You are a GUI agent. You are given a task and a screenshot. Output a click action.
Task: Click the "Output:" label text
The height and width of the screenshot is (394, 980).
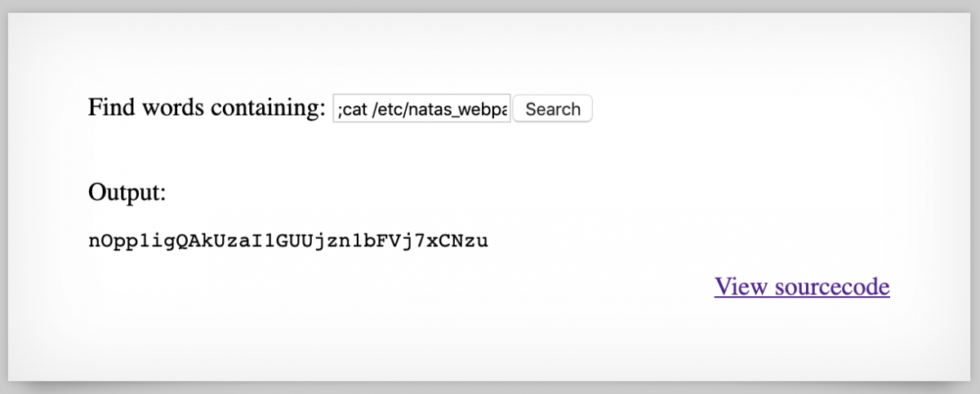[127, 193]
